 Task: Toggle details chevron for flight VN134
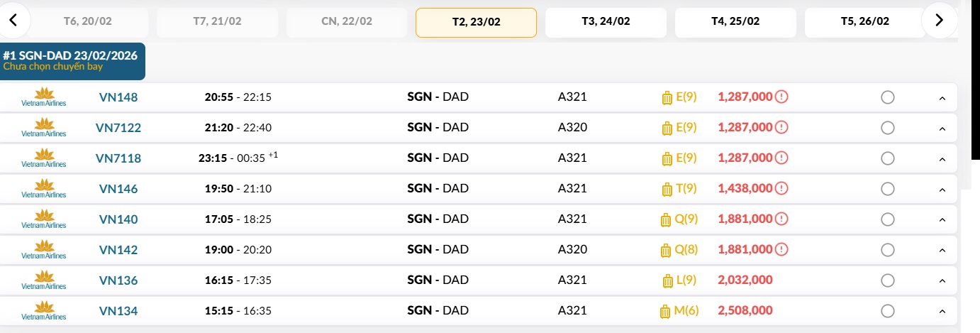(x=942, y=312)
